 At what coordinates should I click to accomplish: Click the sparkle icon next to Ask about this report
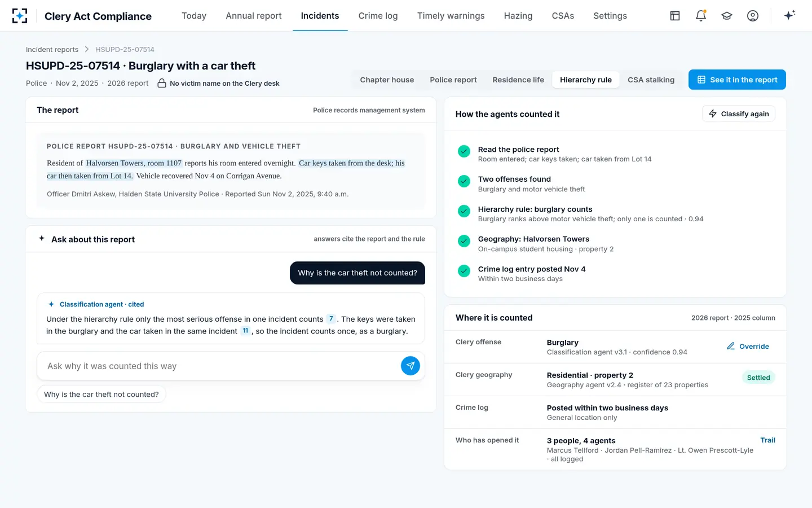(x=42, y=239)
